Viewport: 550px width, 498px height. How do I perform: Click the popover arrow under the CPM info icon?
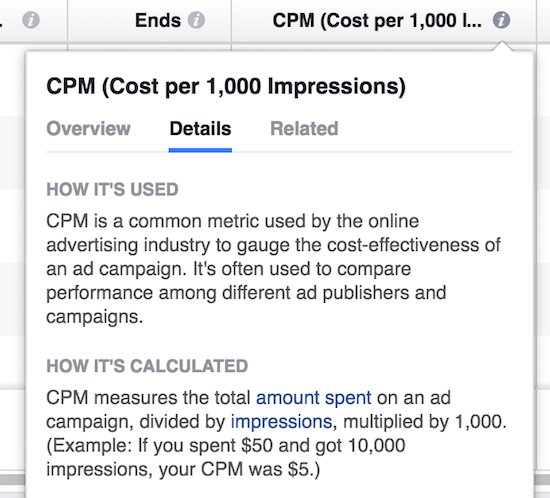(502, 47)
